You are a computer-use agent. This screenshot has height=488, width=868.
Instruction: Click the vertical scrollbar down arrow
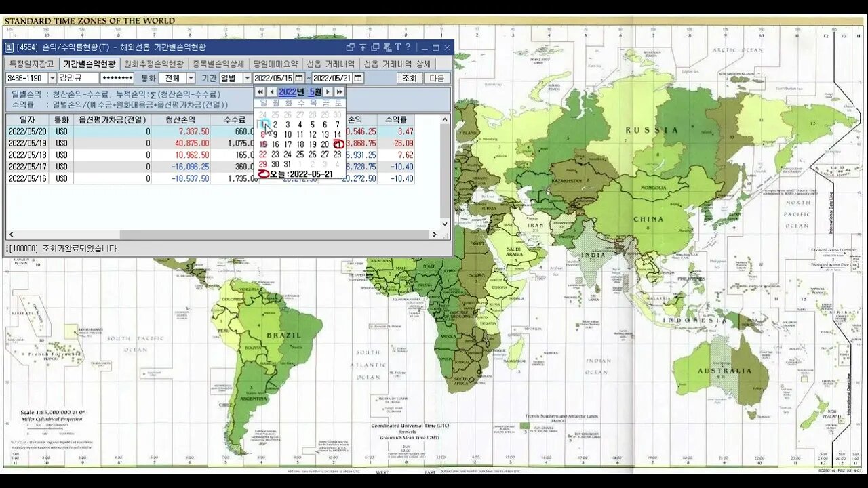click(445, 224)
